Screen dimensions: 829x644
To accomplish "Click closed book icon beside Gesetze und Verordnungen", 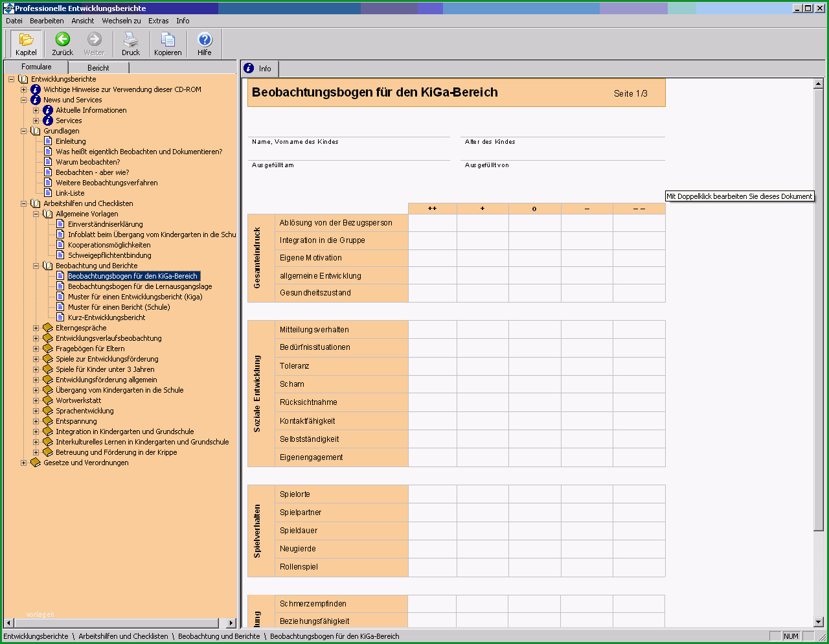I will pos(36,463).
